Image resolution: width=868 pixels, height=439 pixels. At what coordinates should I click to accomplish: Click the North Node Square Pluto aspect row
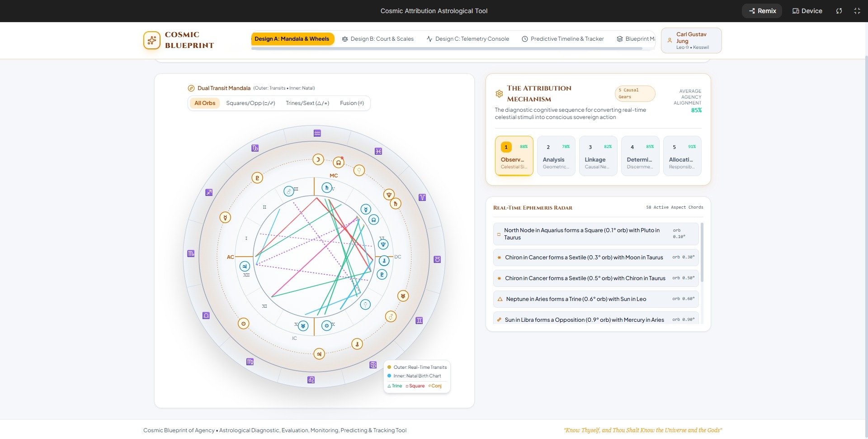coord(596,234)
